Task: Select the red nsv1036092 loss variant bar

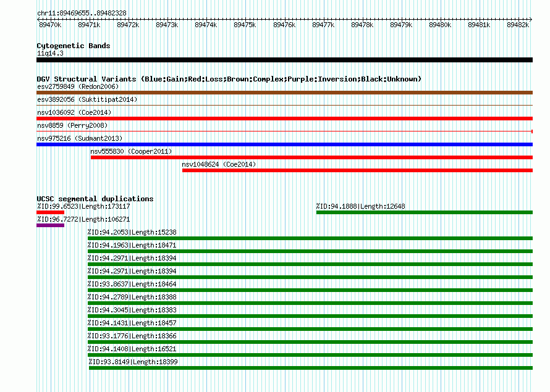Action: (284, 119)
